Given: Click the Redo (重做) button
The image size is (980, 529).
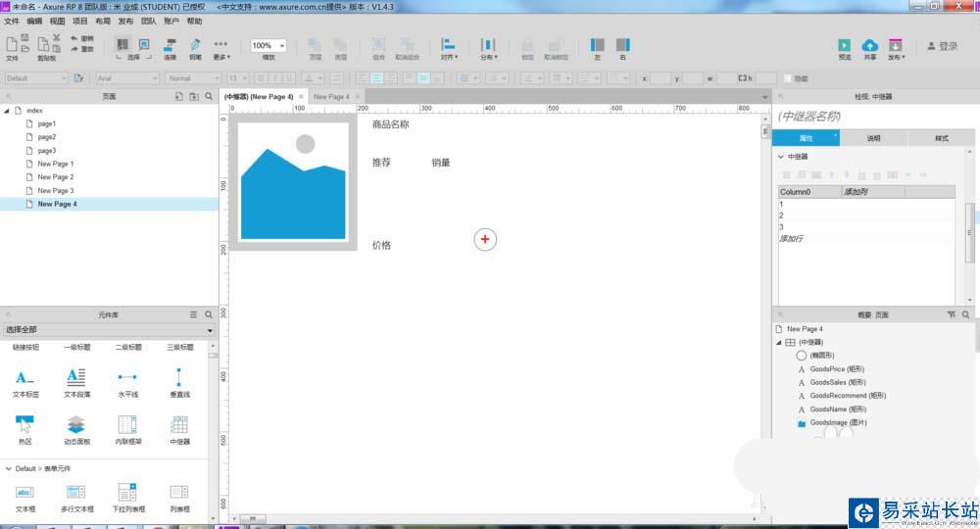Looking at the screenshot, I should pyautogui.click(x=81, y=49).
